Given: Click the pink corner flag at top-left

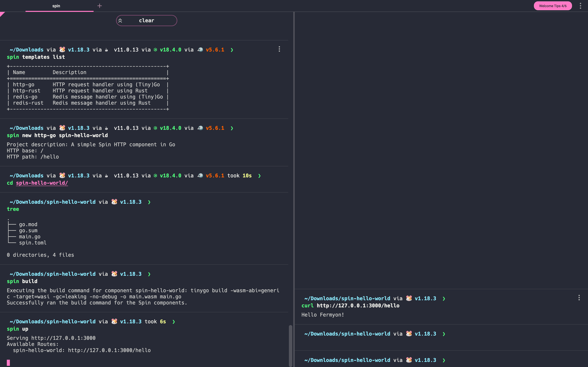Looking at the screenshot, I should coord(2,14).
